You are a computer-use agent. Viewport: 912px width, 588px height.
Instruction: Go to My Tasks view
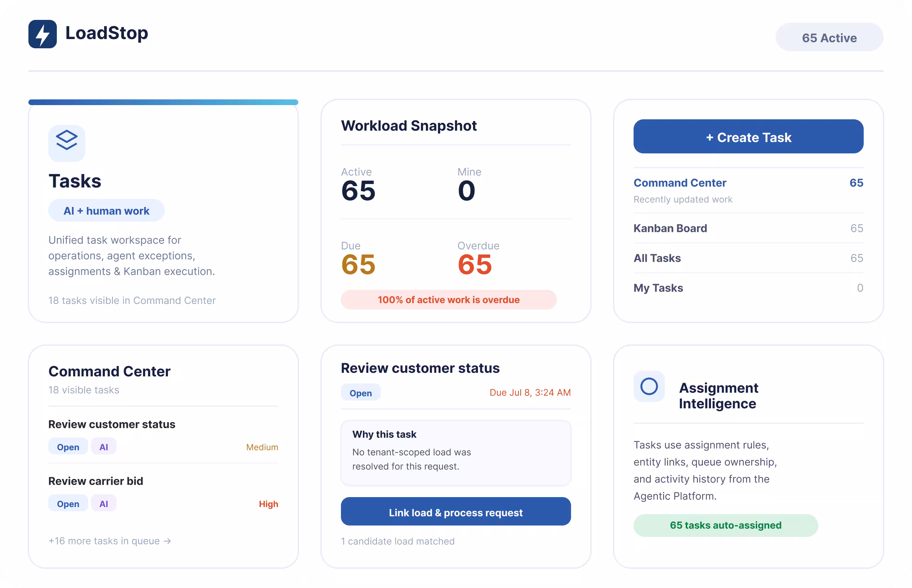coord(748,288)
